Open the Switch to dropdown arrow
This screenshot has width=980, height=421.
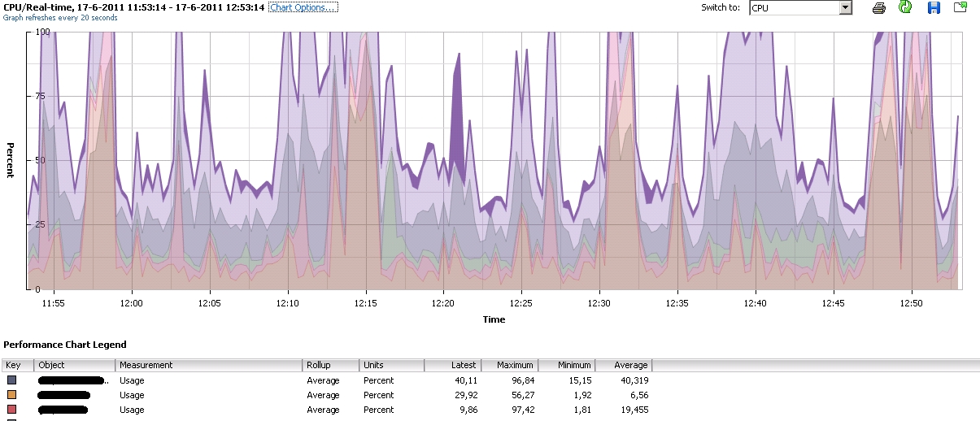pyautogui.click(x=845, y=8)
